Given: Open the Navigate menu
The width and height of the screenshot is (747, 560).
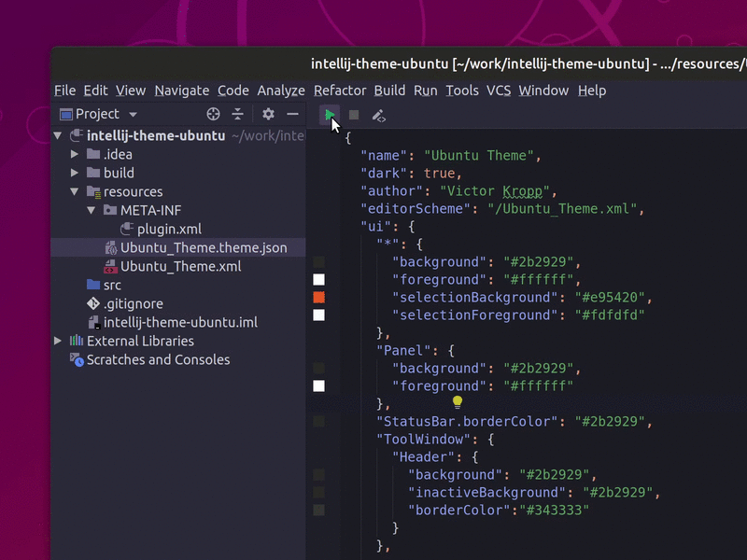Looking at the screenshot, I should coord(182,91).
